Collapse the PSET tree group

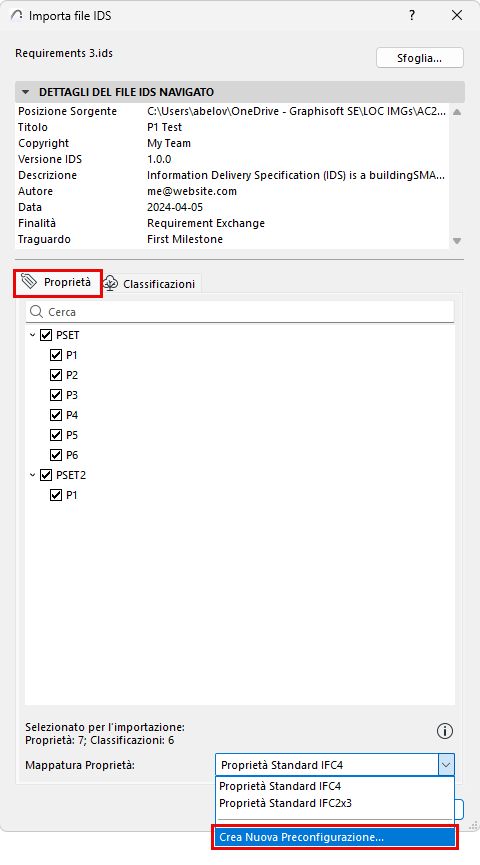point(33,335)
